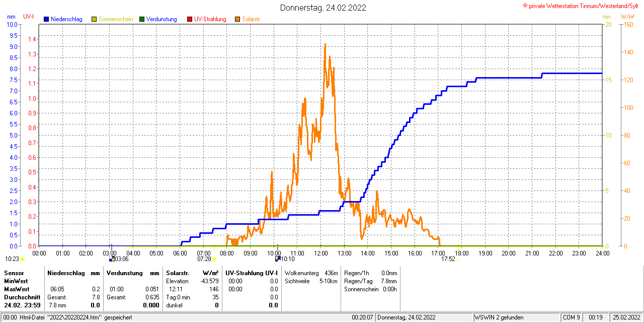This screenshot has width=644, height=323.
Task: Click the 06:05 max rain time value
Action: tap(57, 289)
